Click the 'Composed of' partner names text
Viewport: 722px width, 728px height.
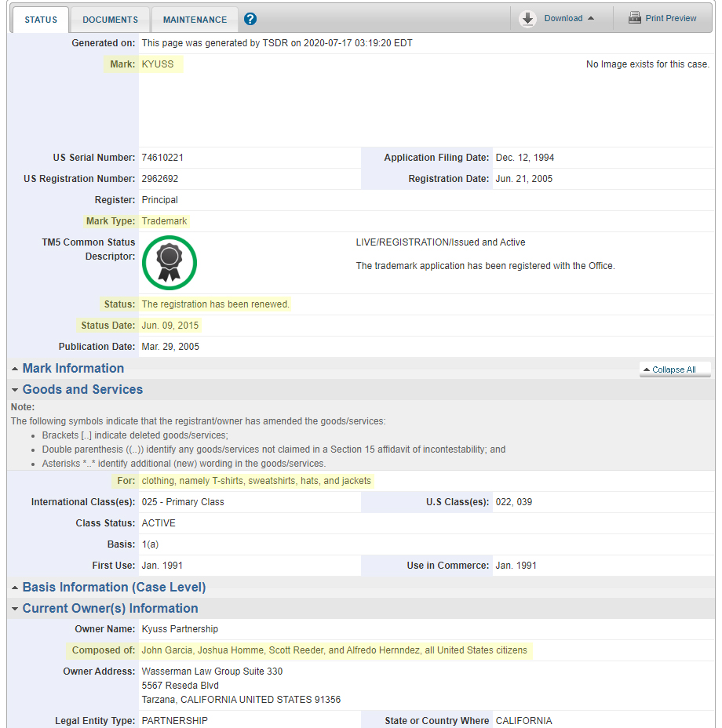334,650
